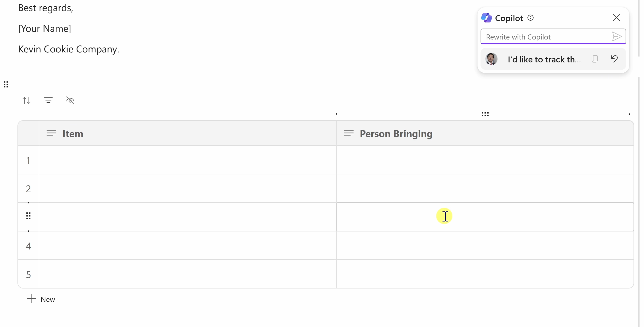The image size is (644, 327).
Task: Click the Copilot send arrow
Action: (x=617, y=37)
